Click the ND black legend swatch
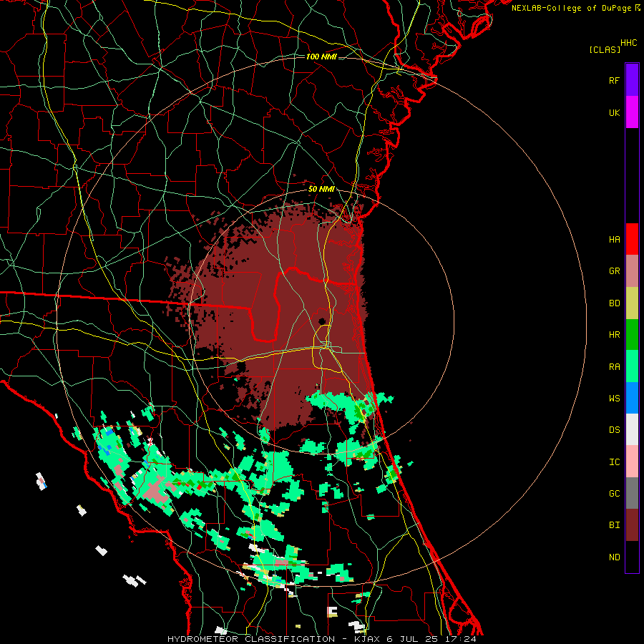The width and height of the screenshot is (644, 644). 632,557
